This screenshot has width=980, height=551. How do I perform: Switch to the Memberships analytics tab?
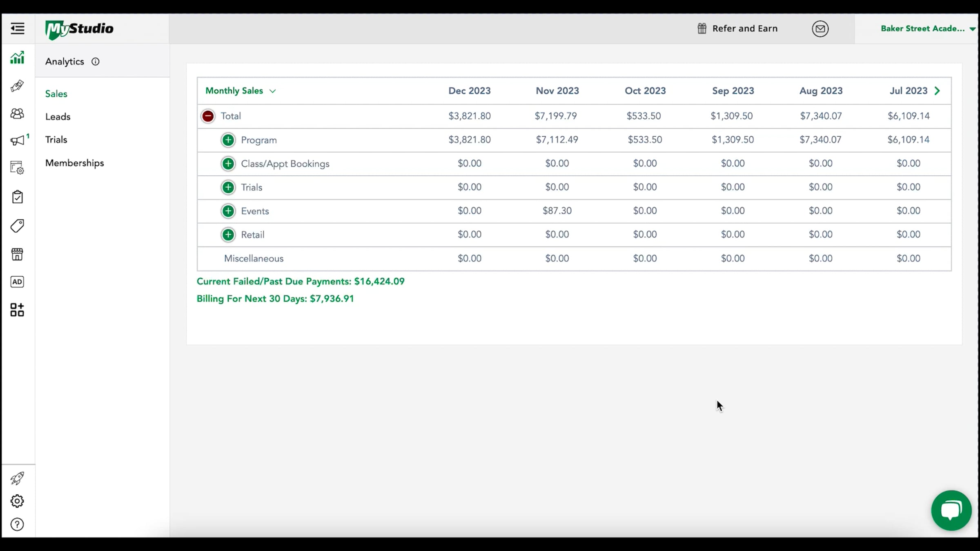click(74, 163)
